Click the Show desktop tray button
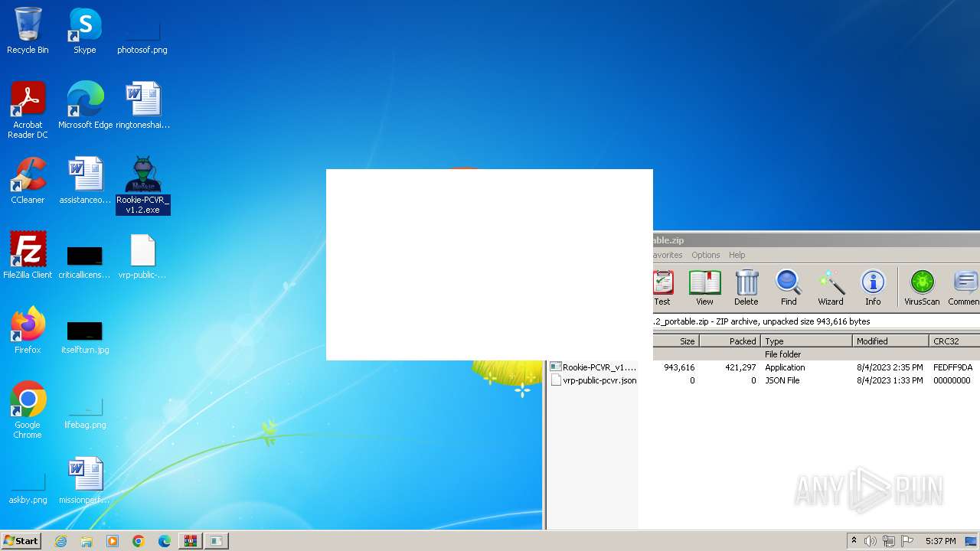980x551 pixels. click(971, 541)
